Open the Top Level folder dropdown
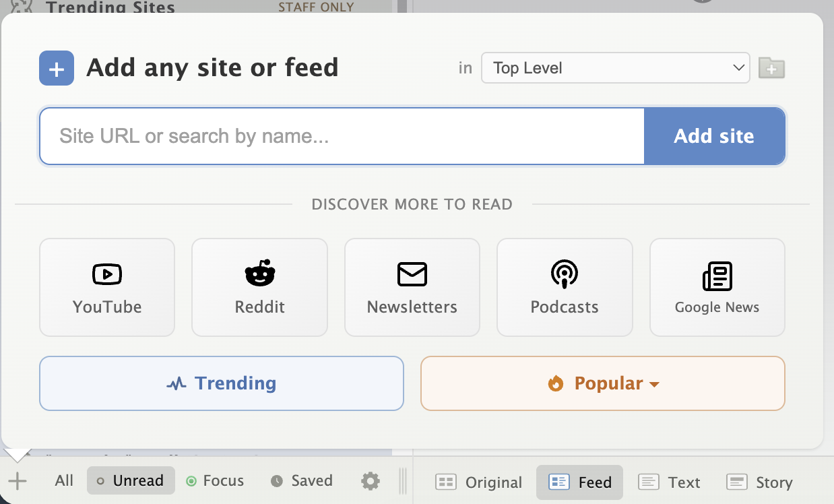This screenshot has width=834, height=504. pyautogui.click(x=615, y=68)
